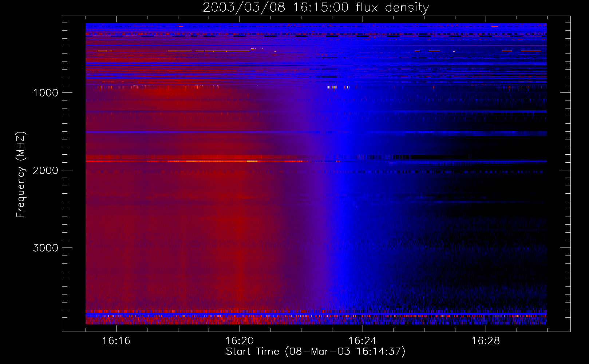This screenshot has height=364, width=589.
Task: Click the 'Start Time (08-Mar-03 16:14:37)' label
Action: [316, 352]
